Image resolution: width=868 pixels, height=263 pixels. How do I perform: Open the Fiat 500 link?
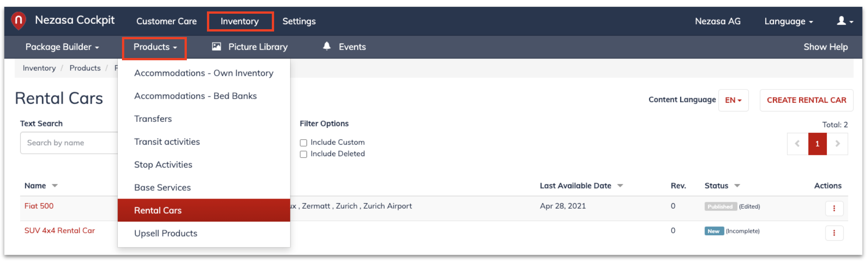click(39, 206)
